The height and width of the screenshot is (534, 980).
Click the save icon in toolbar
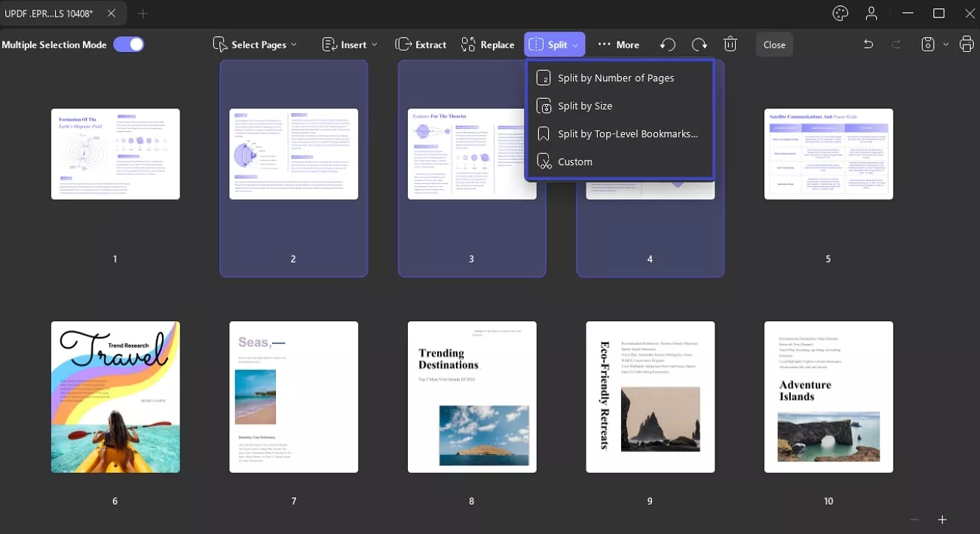point(929,44)
